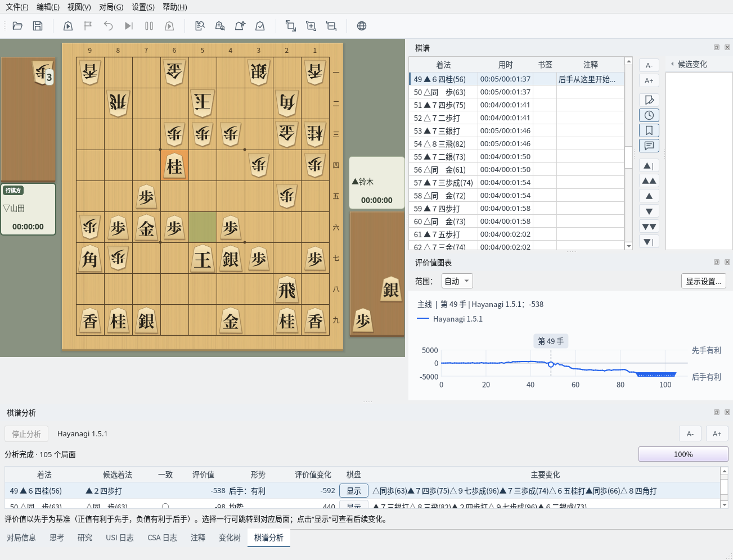Click the board rotate icon in the toolbar
The width and height of the screenshot is (733, 560).
point(291,26)
